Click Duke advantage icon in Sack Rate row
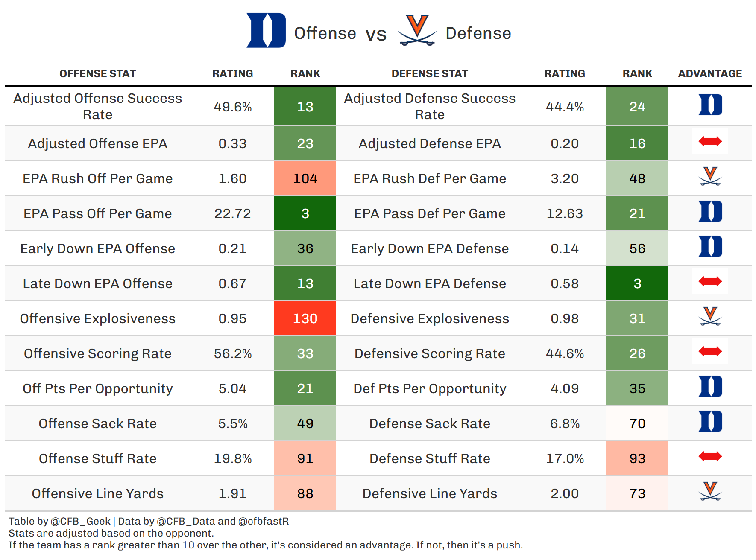Viewport: 756px width, 560px height. pos(710,422)
